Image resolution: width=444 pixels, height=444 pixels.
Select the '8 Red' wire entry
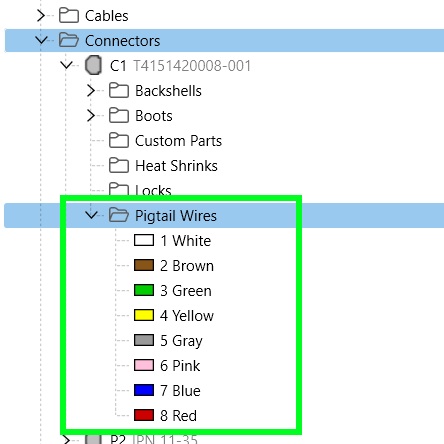click(178, 416)
